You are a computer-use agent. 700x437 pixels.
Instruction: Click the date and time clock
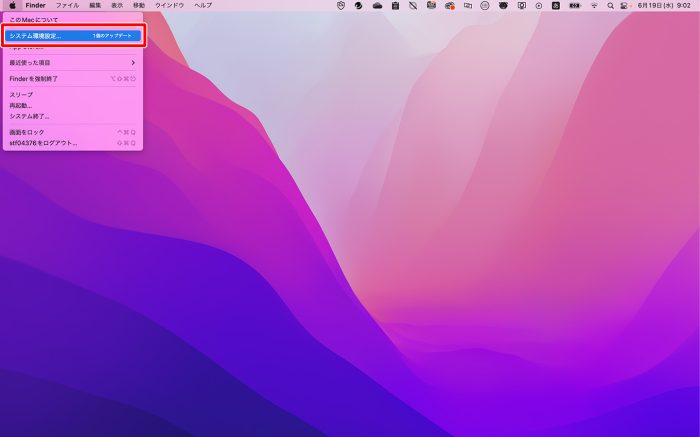point(667,5)
